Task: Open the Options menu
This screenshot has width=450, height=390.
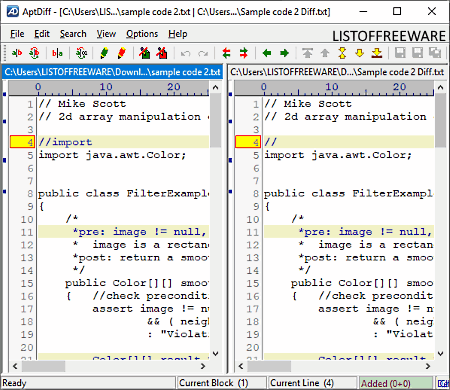Action: point(142,34)
